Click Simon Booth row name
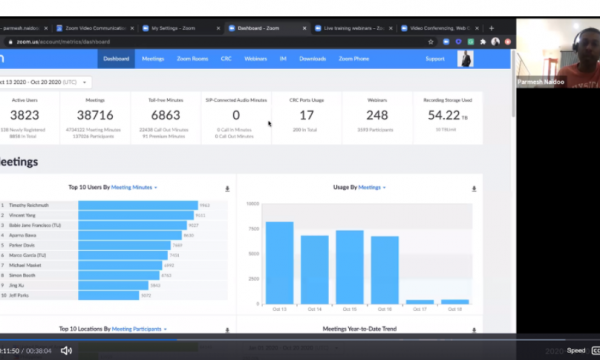 pyautogui.click(x=22, y=275)
